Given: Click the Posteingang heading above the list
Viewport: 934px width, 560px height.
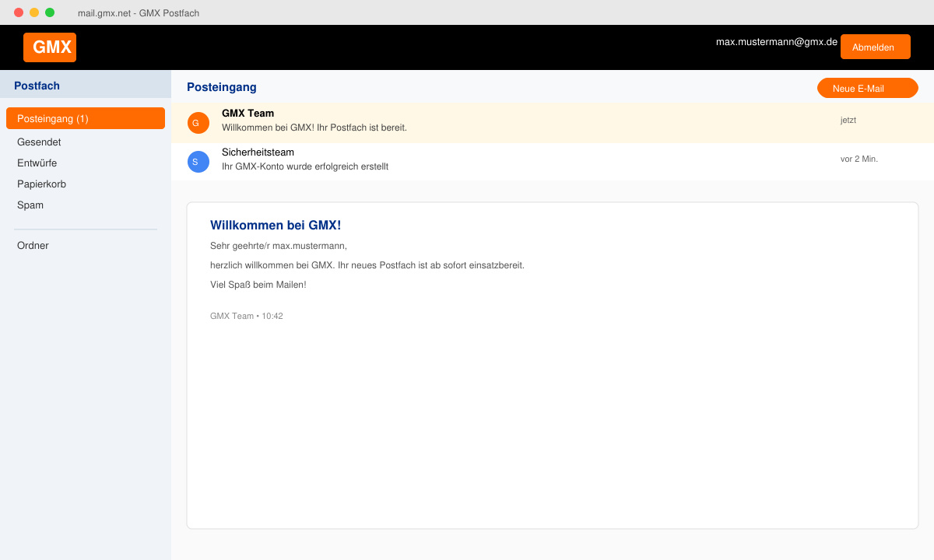Looking at the screenshot, I should pyautogui.click(x=222, y=87).
